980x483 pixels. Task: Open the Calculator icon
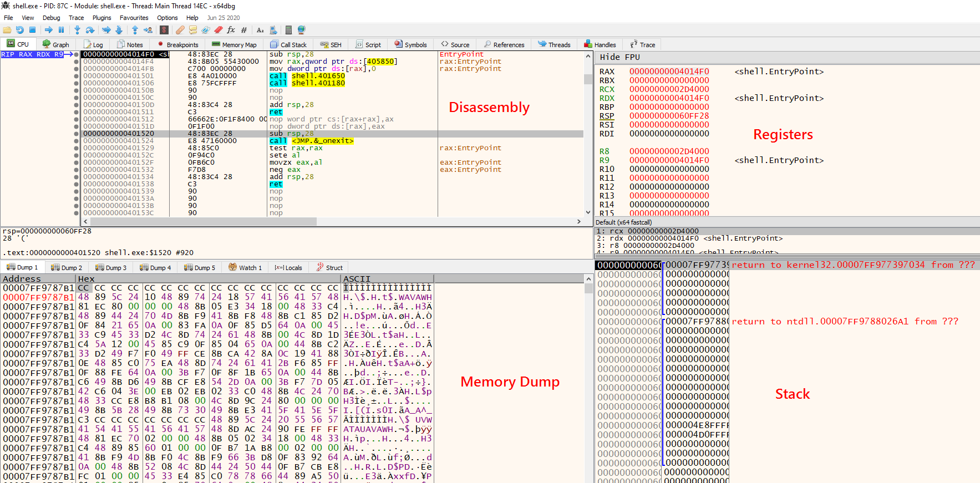point(288,30)
